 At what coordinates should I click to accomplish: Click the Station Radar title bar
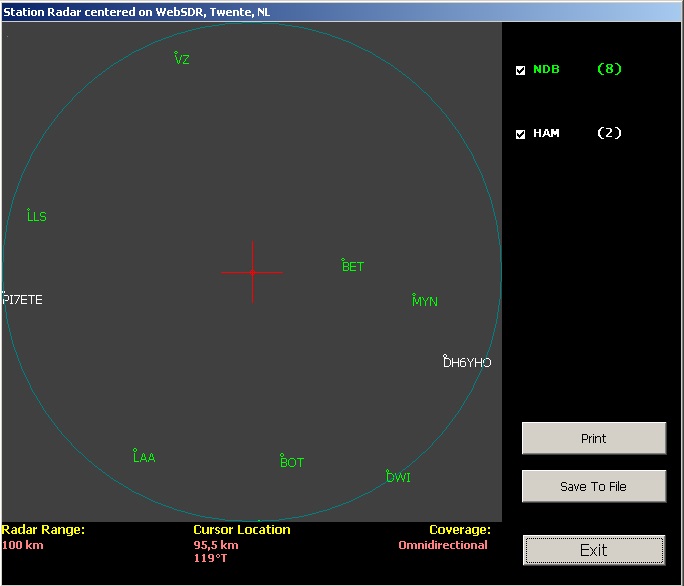pyautogui.click(x=342, y=12)
